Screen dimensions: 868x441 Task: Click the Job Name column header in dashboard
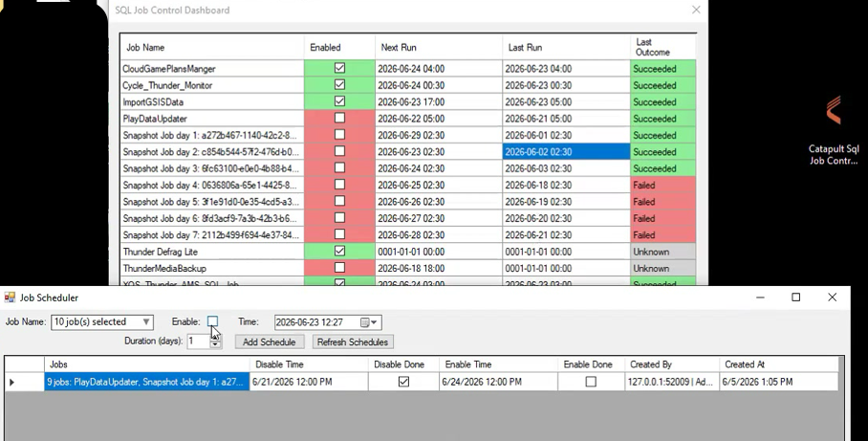(x=212, y=47)
